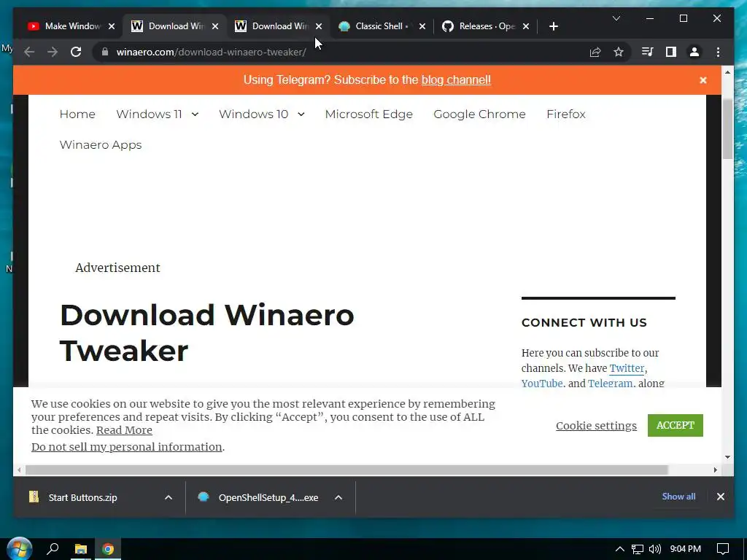Open the Windows Start orb
This screenshot has width=747, height=560.
click(19, 549)
